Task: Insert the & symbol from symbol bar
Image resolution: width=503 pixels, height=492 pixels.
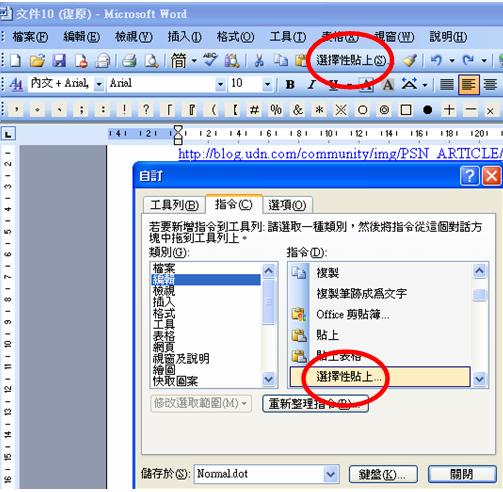Action: pyautogui.click(x=298, y=110)
